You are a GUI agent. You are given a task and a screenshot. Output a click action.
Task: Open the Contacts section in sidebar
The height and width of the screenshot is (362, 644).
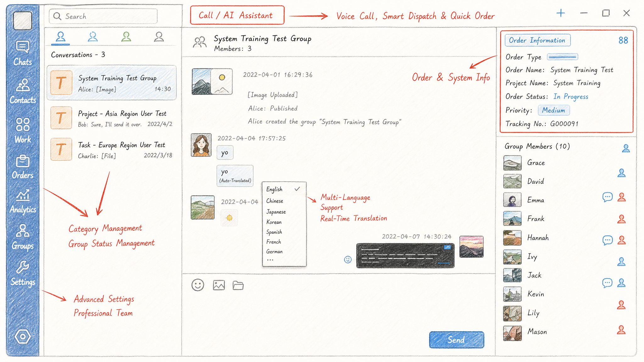(x=23, y=91)
